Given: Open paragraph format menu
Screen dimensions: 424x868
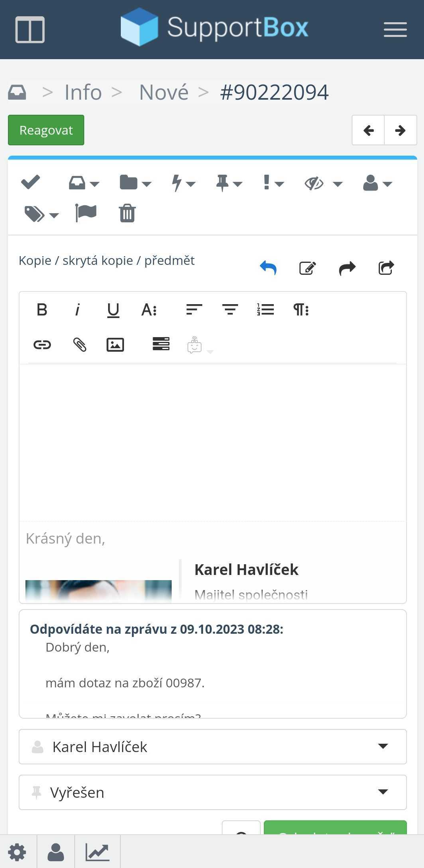Looking at the screenshot, I should pos(301,309).
